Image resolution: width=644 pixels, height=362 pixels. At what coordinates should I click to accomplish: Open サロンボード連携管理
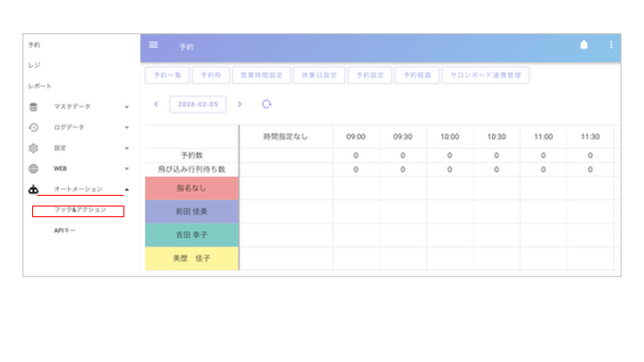coord(486,75)
